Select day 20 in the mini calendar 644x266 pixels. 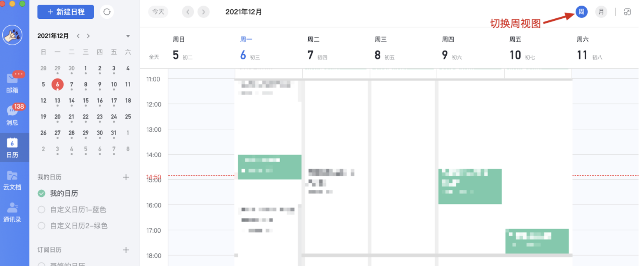57,117
